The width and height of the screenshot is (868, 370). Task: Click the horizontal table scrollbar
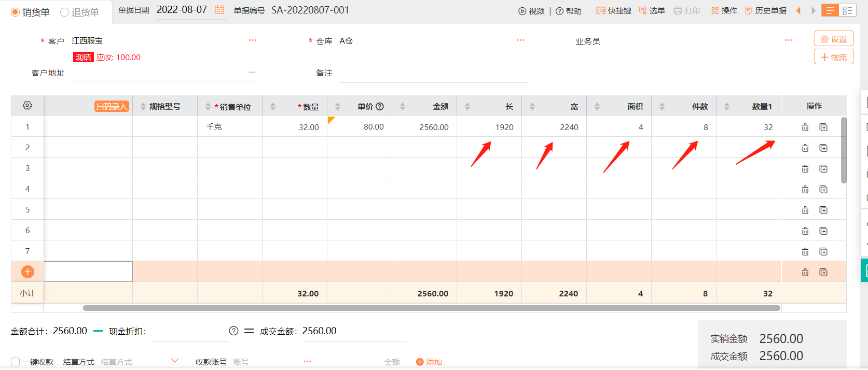tap(431, 308)
